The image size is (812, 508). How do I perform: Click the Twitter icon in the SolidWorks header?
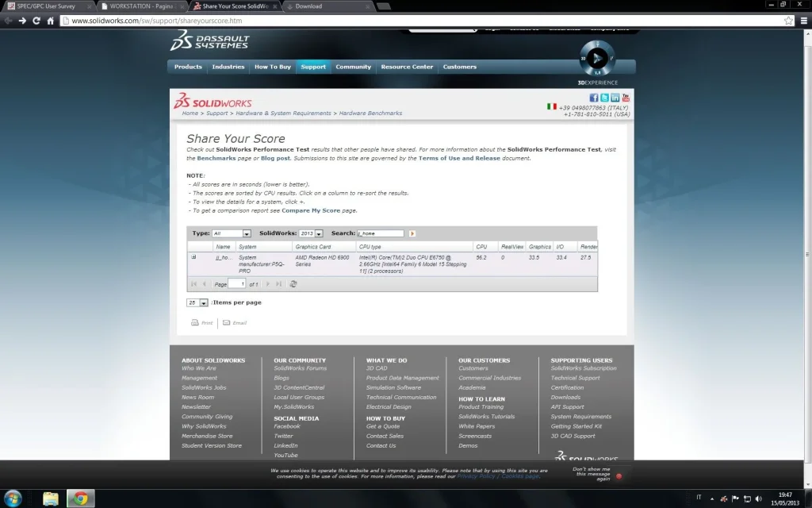(x=604, y=98)
